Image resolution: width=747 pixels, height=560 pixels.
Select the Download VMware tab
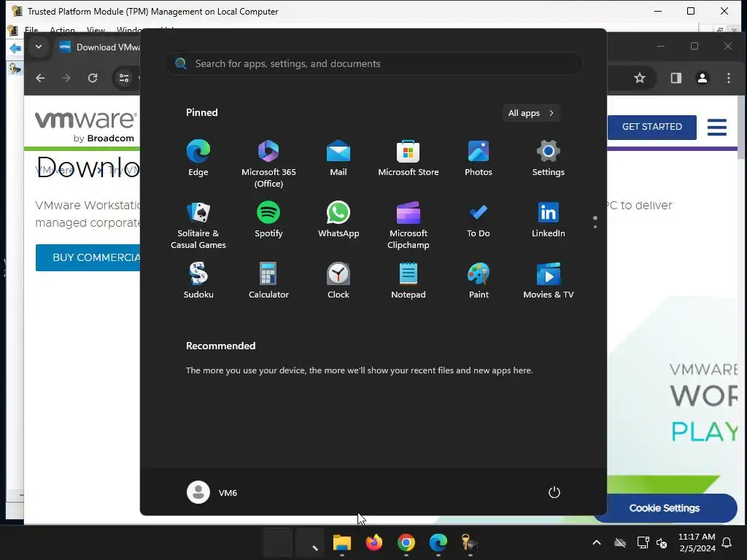[x=98, y=47]
